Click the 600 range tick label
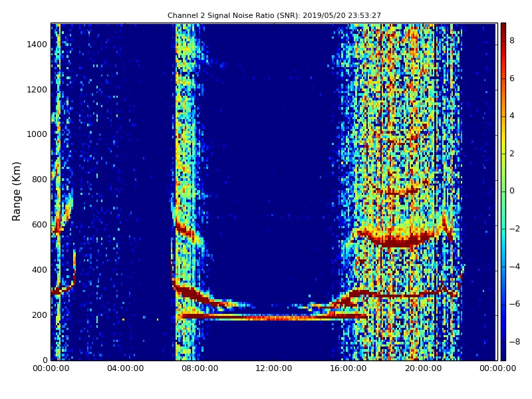 [x=39, y=225]
